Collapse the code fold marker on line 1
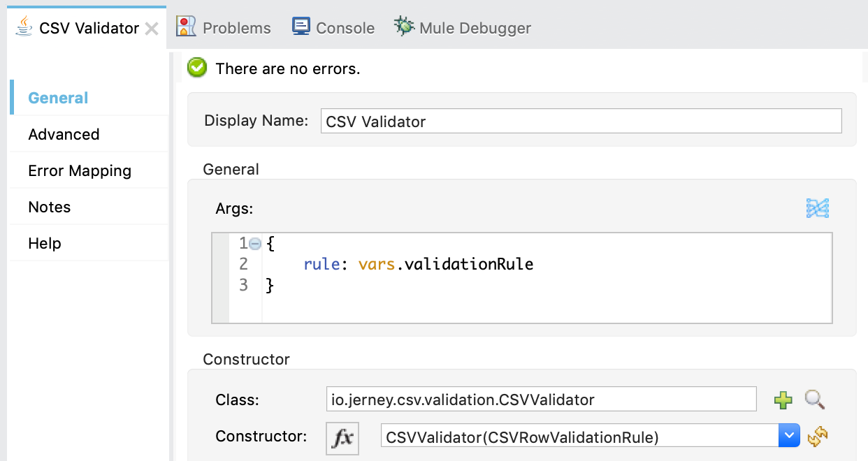This screenshot has width=868, height=461. pos(256,244)
